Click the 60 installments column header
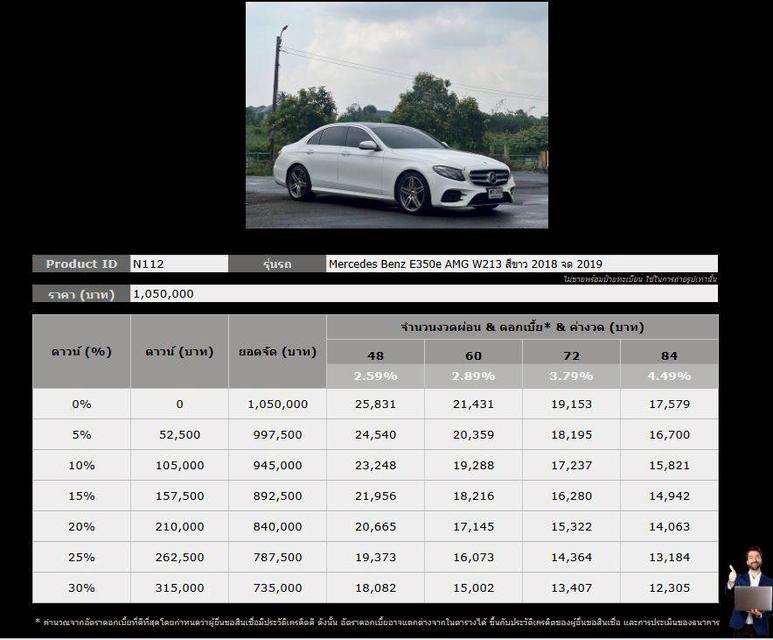Viewport: 773px width, 640px height. coord(473,356)
